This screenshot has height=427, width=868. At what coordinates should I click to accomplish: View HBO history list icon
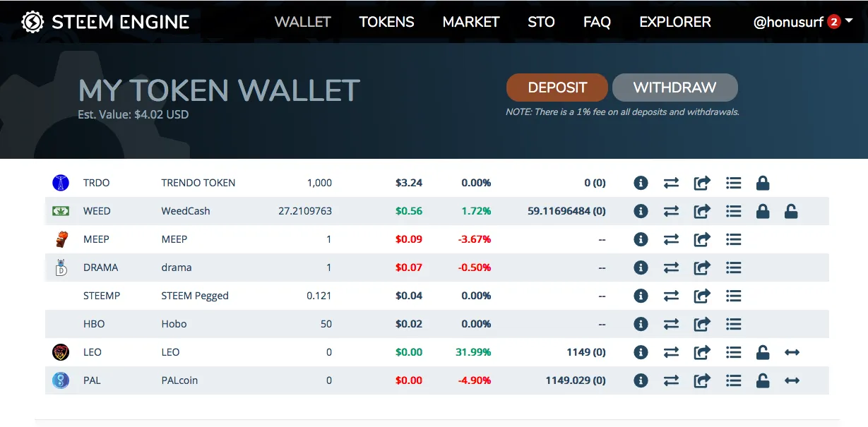(x=733, y=324)
